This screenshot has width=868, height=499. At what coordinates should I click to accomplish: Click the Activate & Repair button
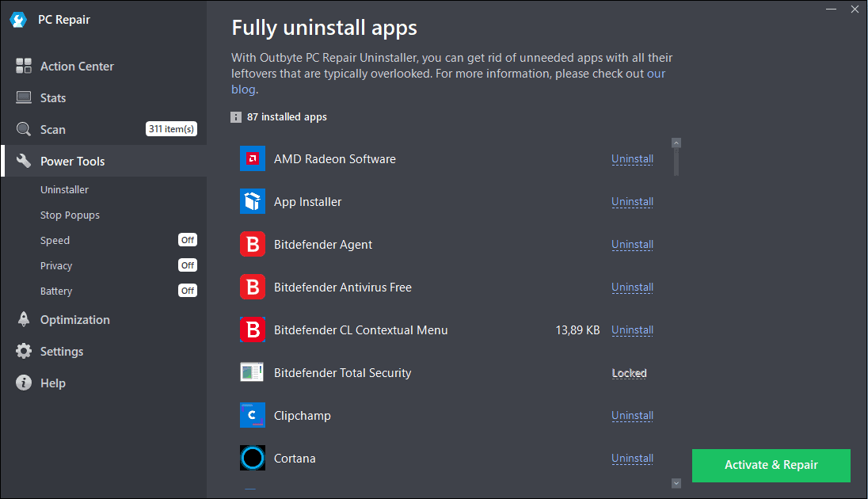771,465
